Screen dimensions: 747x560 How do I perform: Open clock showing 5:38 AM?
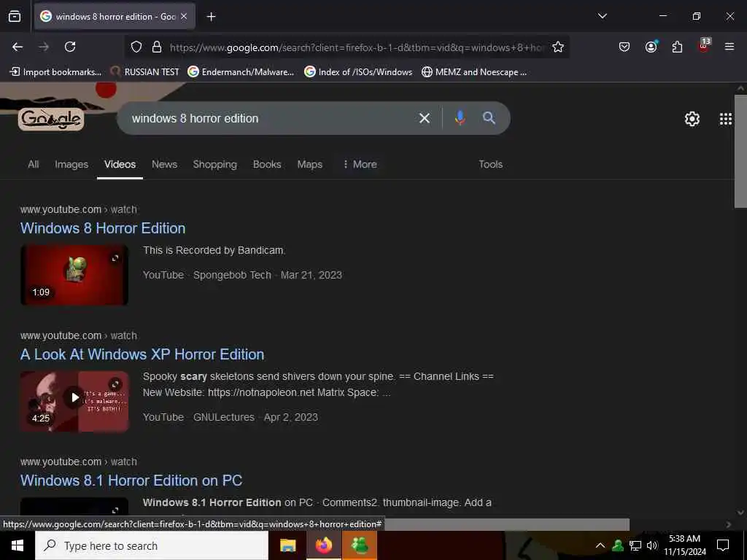[685, 545]
